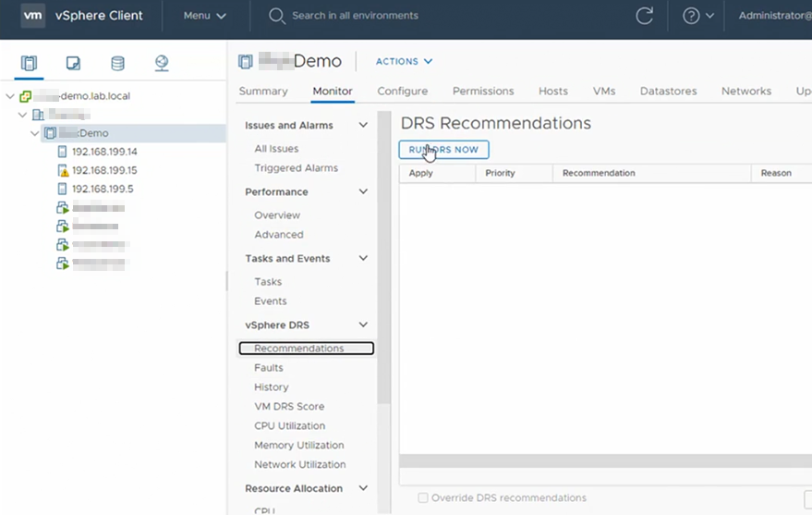
Task: Click the datacenter icon in the tree
Action: pos(38,115)
